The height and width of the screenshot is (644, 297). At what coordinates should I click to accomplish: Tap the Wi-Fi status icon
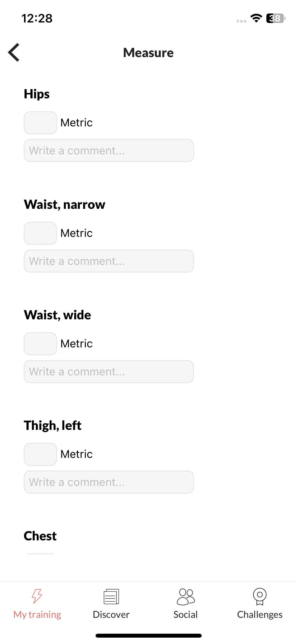click(256, 18)
